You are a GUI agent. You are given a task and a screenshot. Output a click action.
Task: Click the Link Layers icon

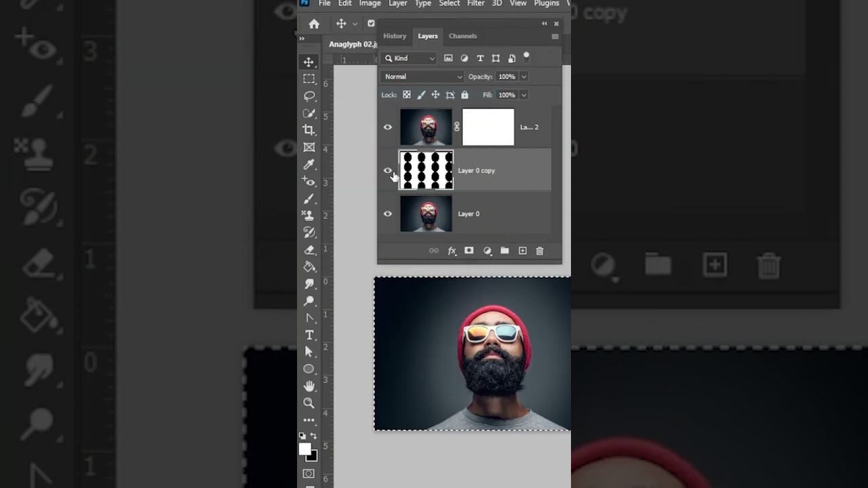pos(434,251)
